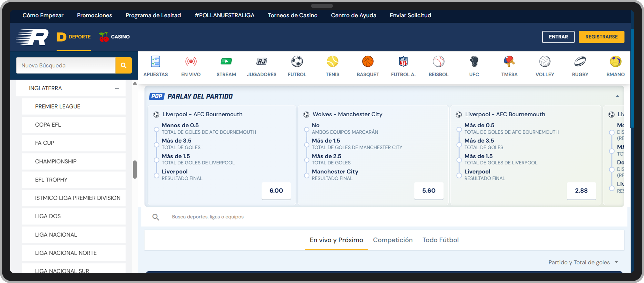Select the 2.88 parlay odds button
The height and width of the screenshot is (283, 644).
pyautogui.click(x=581, y=191)
